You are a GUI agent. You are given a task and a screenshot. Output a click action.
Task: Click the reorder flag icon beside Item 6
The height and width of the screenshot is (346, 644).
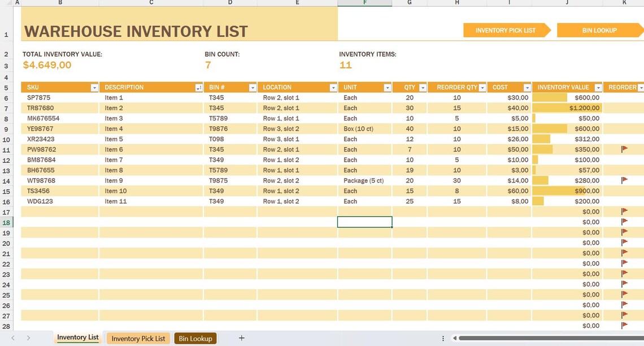tap(625, 149)
